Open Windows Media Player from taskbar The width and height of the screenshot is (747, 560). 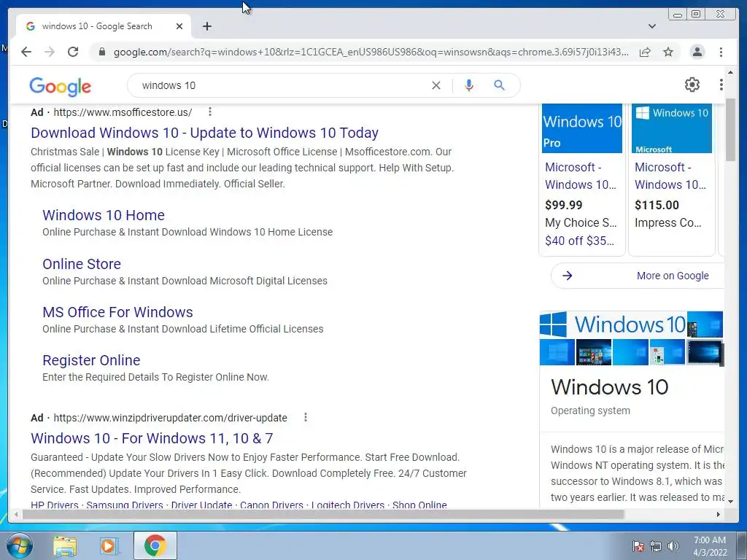[x=109, y=545]
